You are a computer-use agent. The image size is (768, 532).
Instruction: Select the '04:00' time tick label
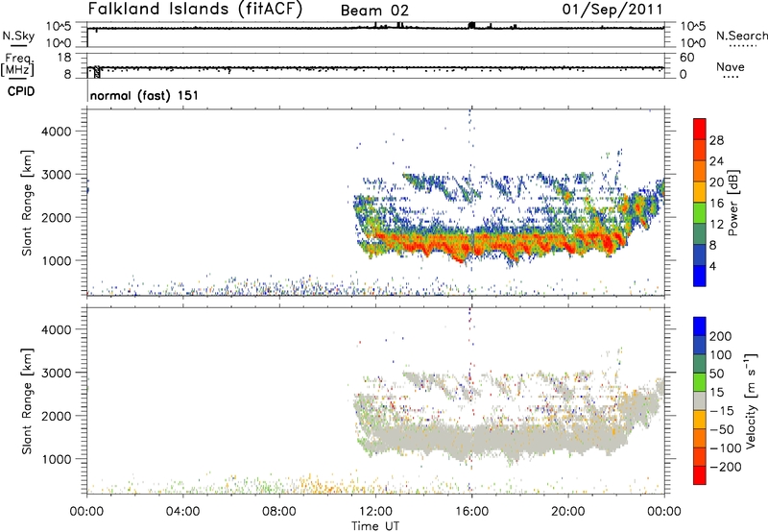tap(182, 512)
